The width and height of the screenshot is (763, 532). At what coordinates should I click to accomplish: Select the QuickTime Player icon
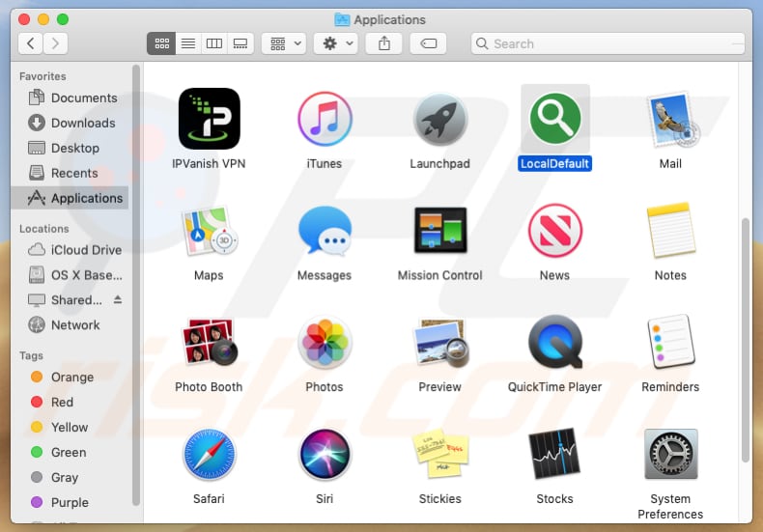555,342
